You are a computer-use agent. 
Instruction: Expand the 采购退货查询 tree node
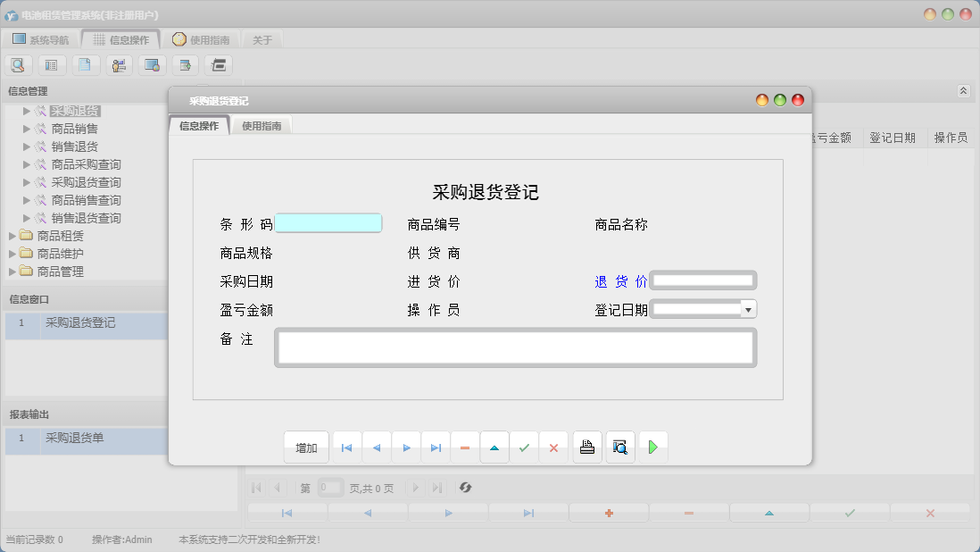pos(27,181)
